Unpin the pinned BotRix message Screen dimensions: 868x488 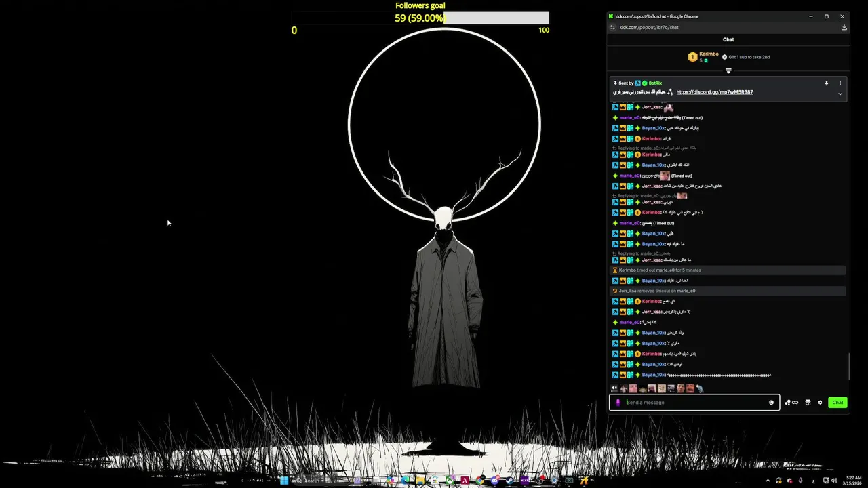coord(827,83)
